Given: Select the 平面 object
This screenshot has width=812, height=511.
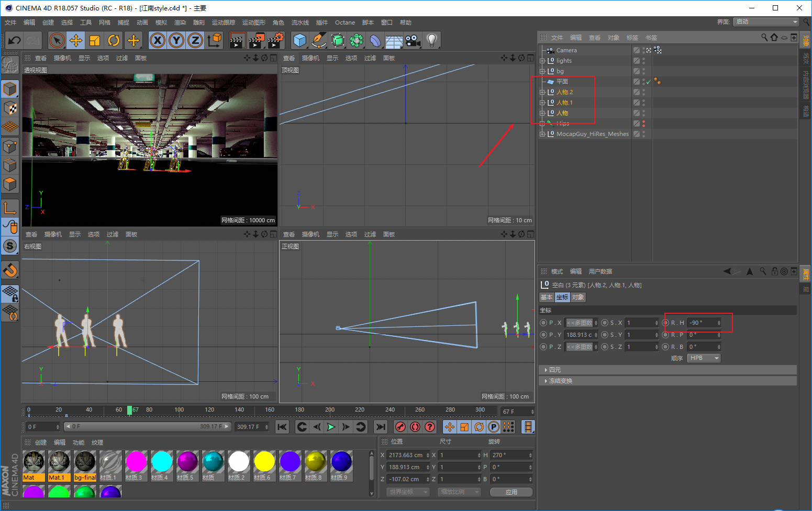Looking at the screenshot, I should click(x=562, y=82).
